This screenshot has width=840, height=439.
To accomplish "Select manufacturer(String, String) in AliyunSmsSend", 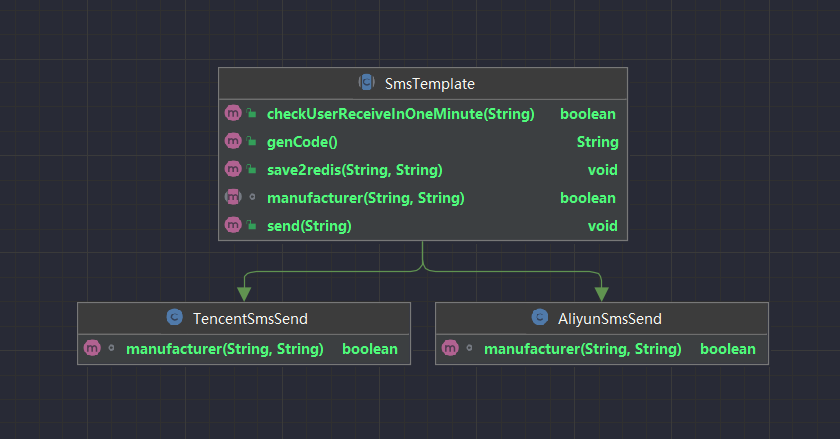I will coord(583,349).
